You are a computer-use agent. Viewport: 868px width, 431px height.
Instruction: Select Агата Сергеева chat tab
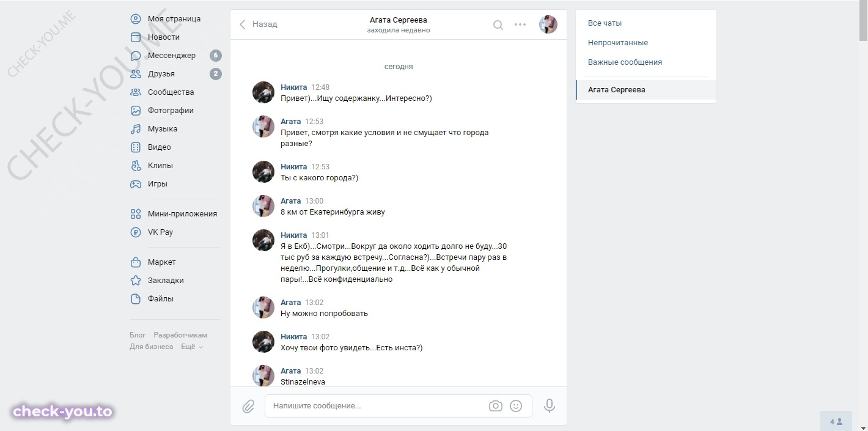646,90
